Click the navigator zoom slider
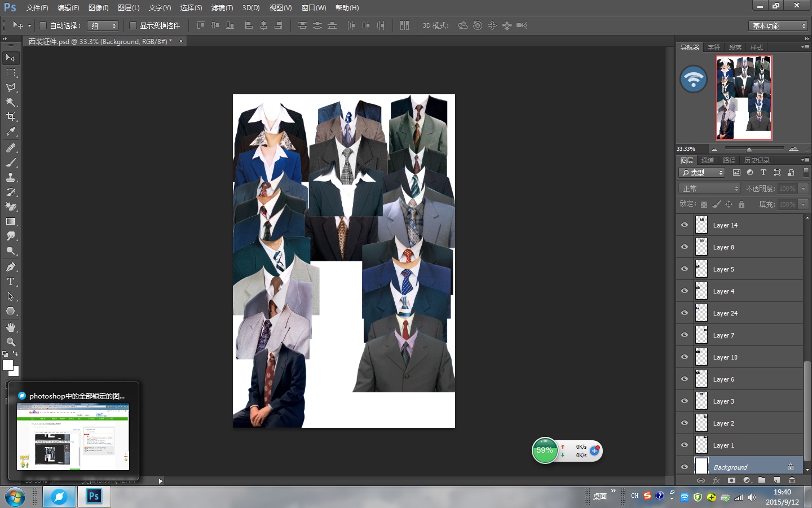The image size is (812, 508). tap(749, 149)
